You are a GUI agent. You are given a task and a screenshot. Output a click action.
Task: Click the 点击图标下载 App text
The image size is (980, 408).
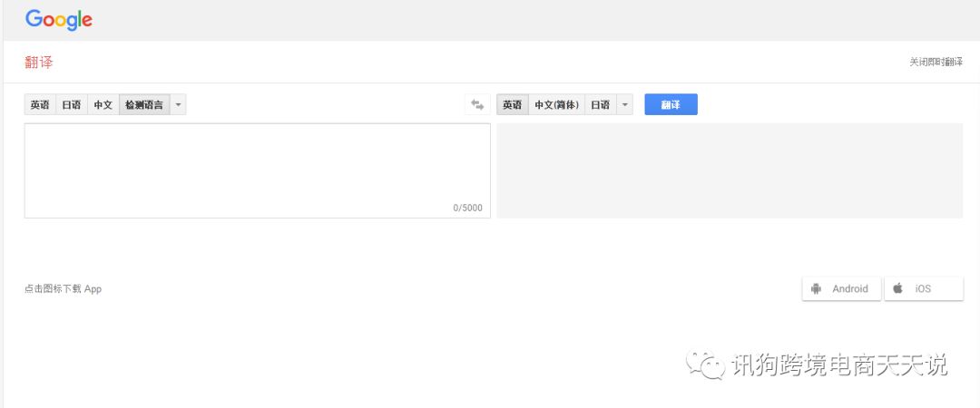click(63, 289)
